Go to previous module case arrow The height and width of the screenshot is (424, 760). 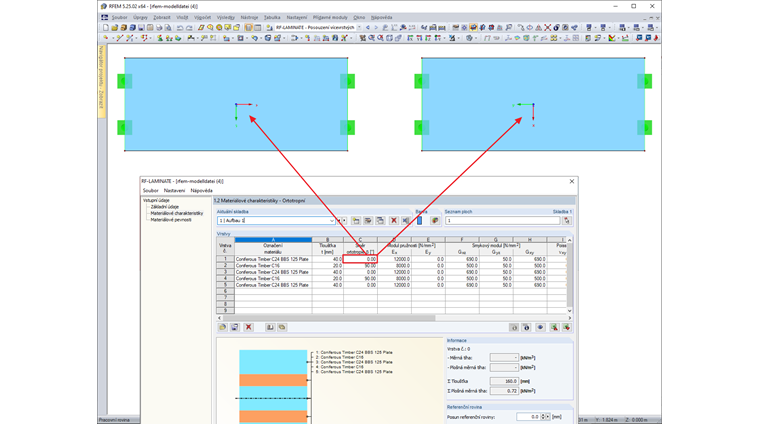pyautogui.click(x=368, y=28)
